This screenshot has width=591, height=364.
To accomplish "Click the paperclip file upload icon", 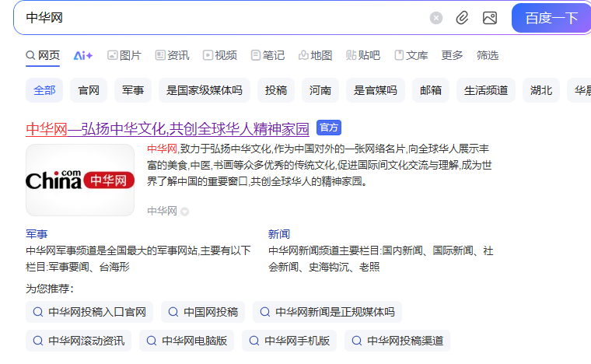I will pyautogui.click(x=462, y=18).
